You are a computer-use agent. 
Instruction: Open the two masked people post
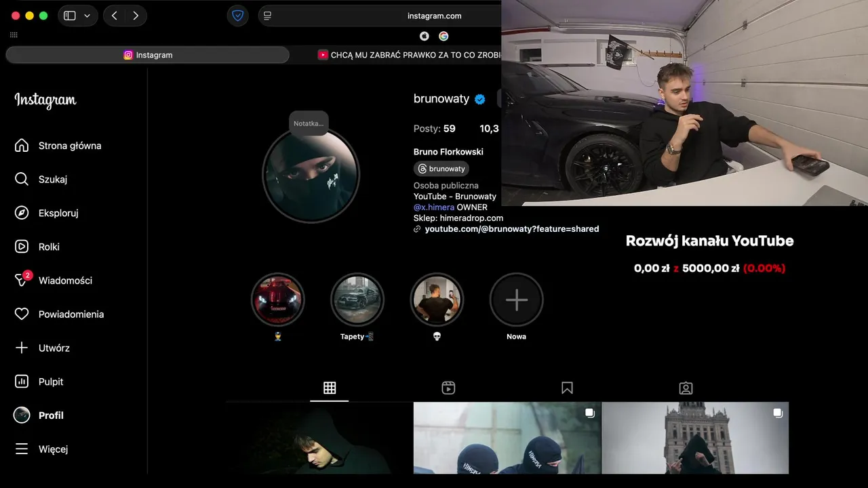tap(507, 438)
